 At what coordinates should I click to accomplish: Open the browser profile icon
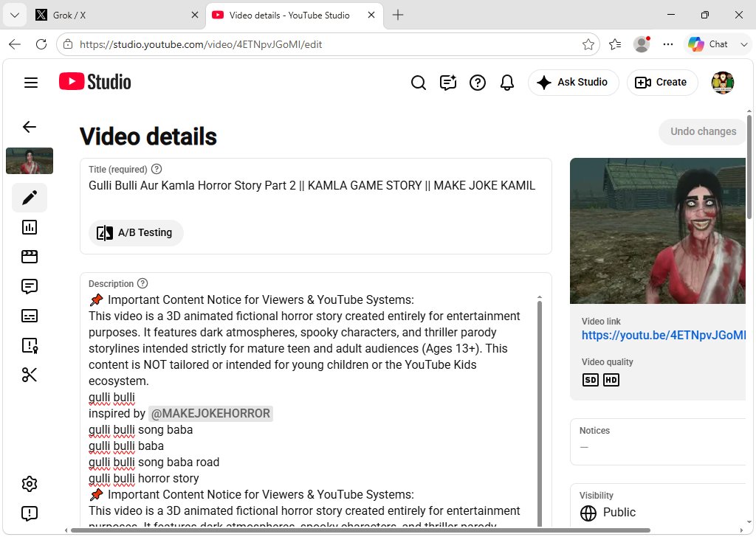point(642,45)
